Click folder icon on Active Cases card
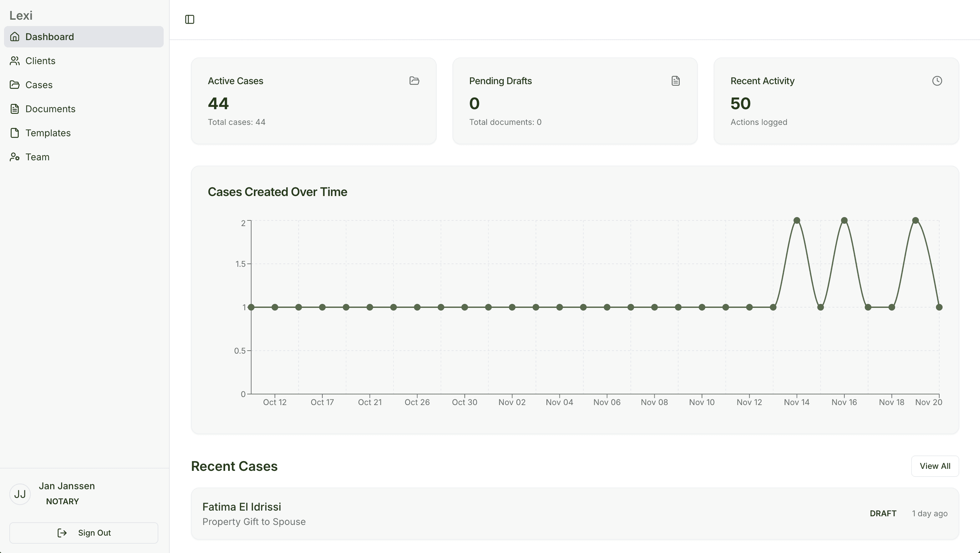Viewport: 980px width, 553px height. click(414, 80)
